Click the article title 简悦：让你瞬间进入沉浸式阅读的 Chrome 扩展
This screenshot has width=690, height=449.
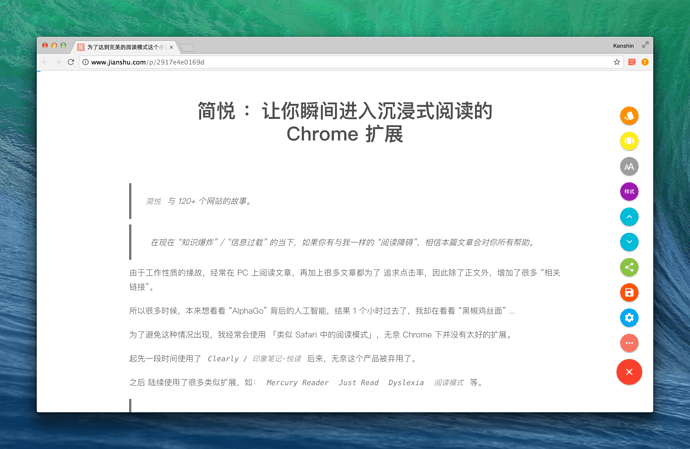point(345,122)
